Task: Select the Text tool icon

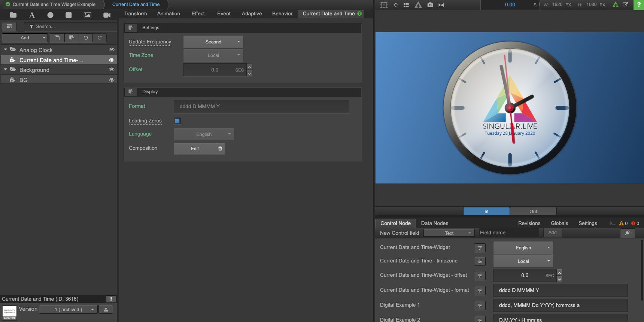Action: [32, 15]
